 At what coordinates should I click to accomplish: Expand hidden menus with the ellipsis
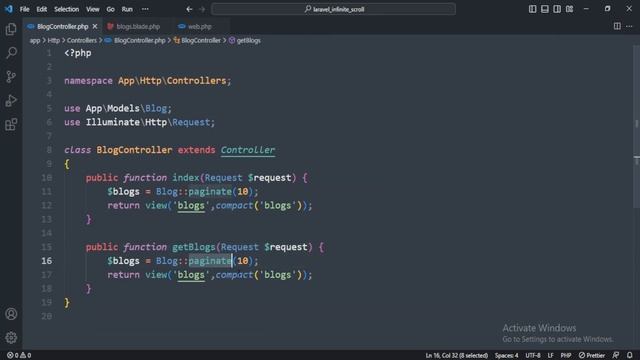coord(145,9)
